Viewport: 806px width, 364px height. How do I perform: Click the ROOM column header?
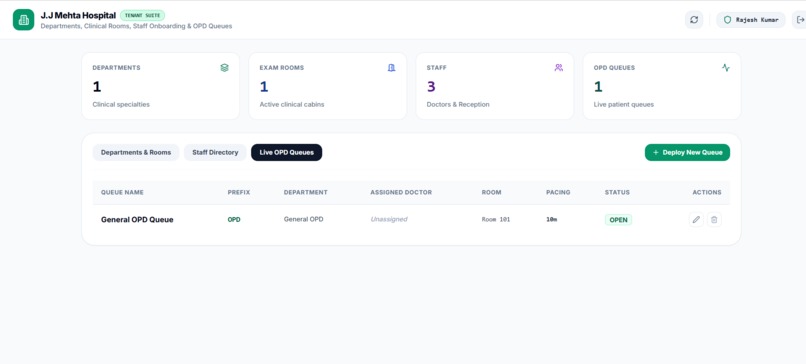491,192
